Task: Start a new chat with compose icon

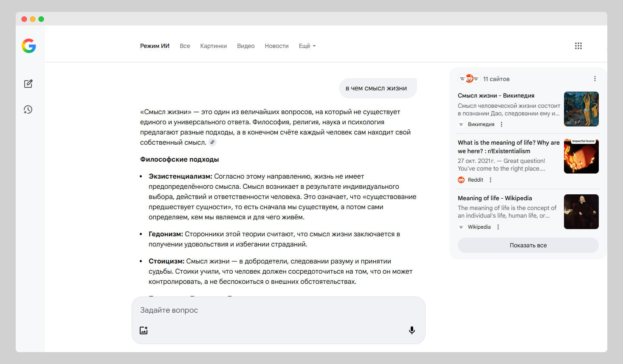Action: point(28,84)
